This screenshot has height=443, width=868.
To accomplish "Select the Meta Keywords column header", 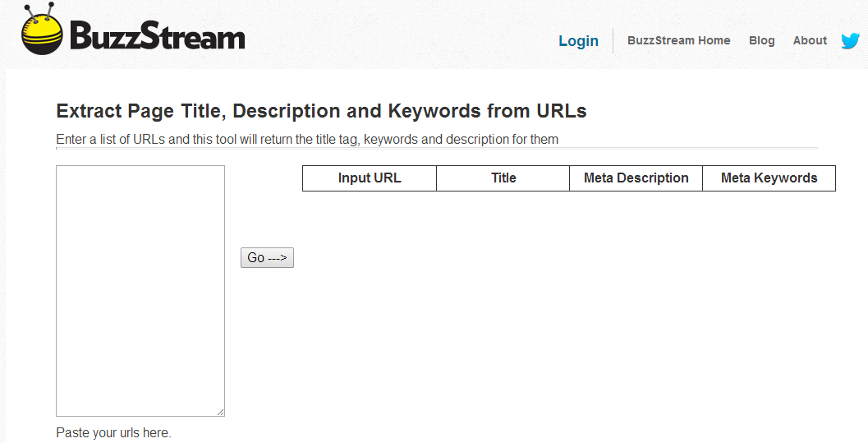I will [769, 178].
